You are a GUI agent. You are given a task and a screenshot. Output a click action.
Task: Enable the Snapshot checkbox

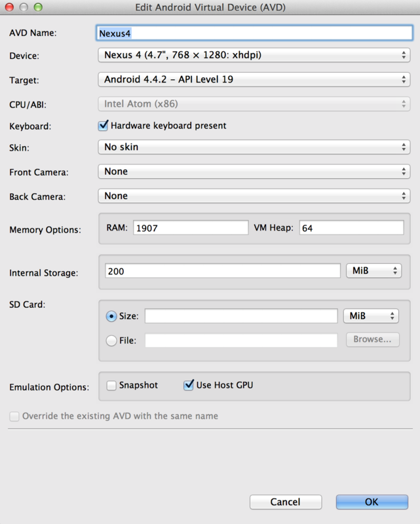click(x=111, y=385)
